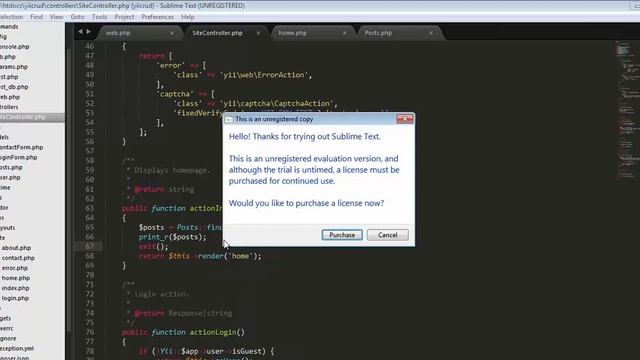Open the Selection menu
This screenshot has height=360, width=640.
(11, 17)
